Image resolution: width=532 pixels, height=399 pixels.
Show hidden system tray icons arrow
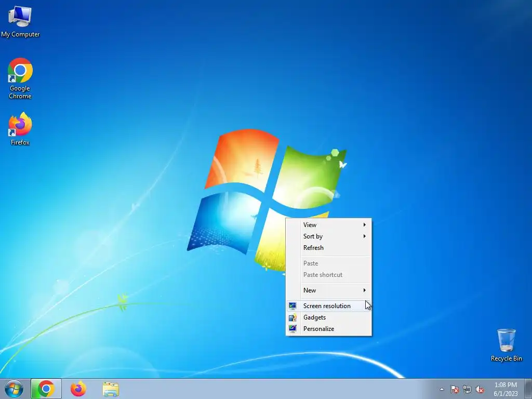click(442, 389)
